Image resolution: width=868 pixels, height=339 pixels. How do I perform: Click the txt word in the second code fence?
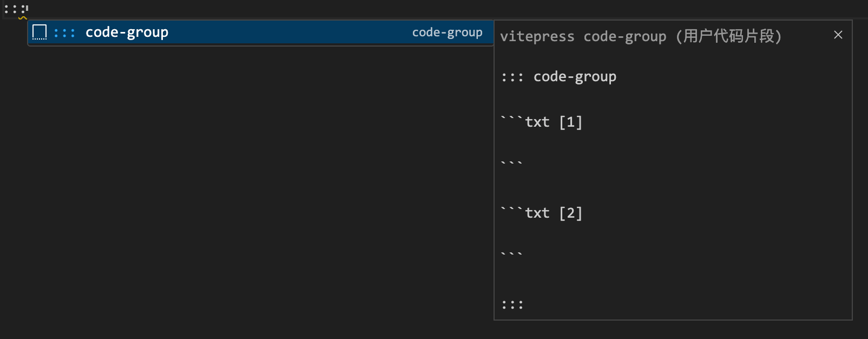coord(537,213)
